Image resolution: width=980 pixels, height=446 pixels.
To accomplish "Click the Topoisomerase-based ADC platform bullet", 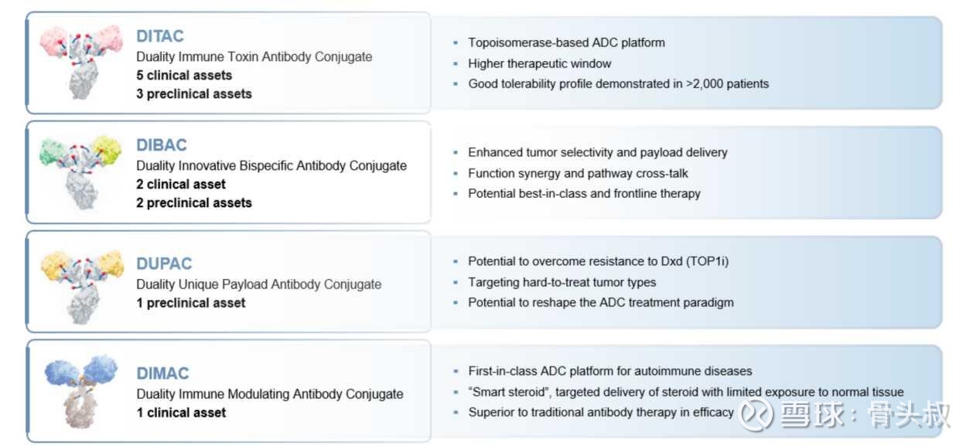I will pos(566,43).
